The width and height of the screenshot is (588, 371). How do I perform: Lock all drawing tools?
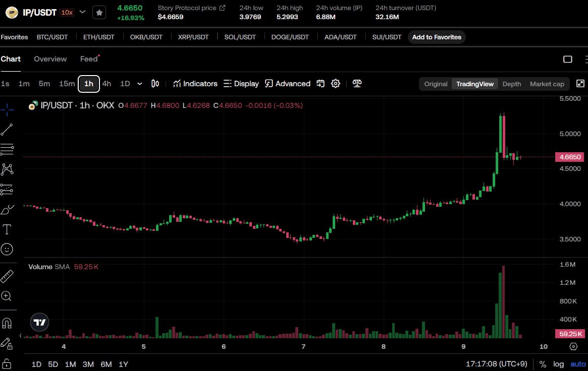[7, 363]
